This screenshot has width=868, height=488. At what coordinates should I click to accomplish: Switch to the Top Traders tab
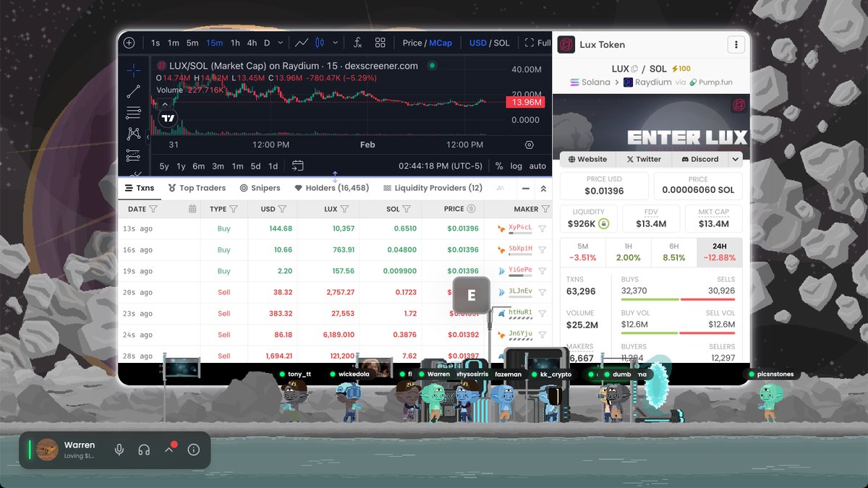(197, 188)
